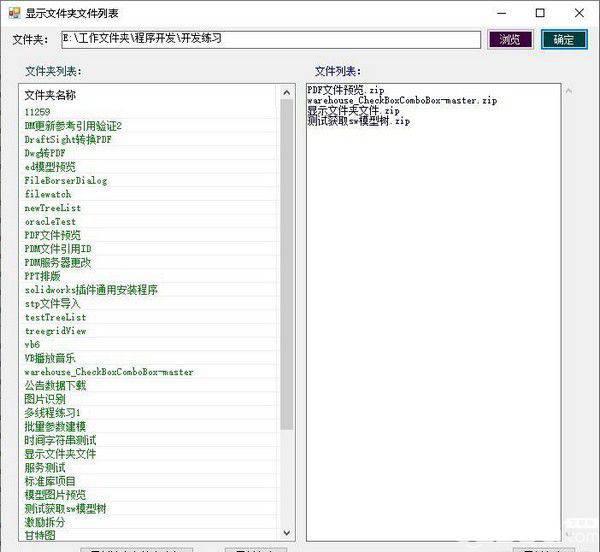This screenshot has height=552, width=600.
Task: Click file 测试获取sw模型树.zip
Action: tap(359, 121)
